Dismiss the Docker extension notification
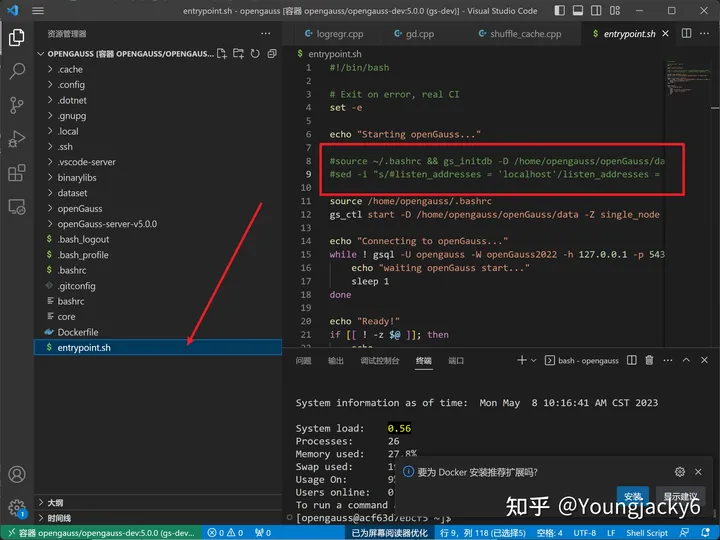 coord(698,472)
